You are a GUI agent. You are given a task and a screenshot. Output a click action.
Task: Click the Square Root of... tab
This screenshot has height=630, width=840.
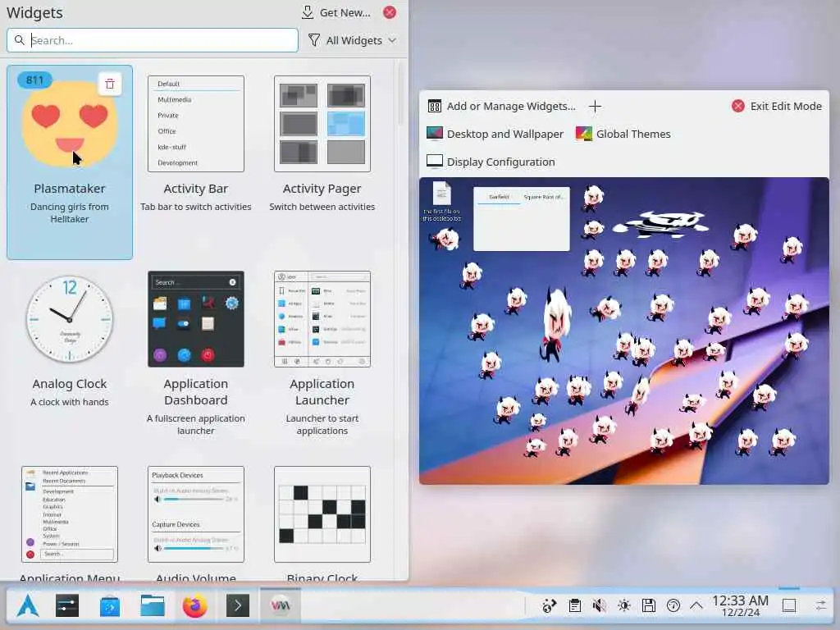coord(543,197)
